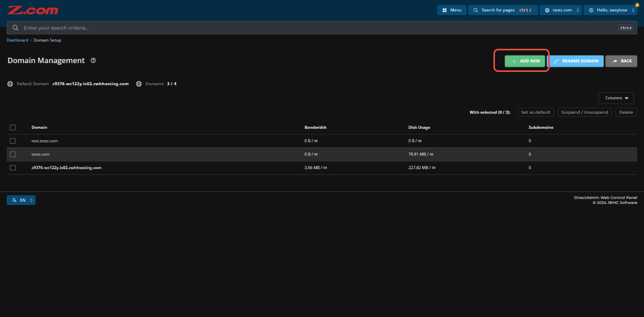Click the Z.com logo

coord(33,10)
